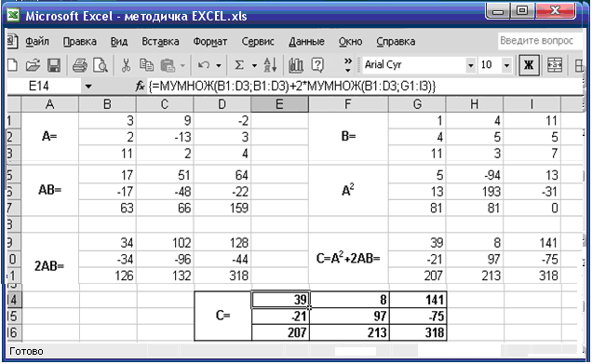Image resolution: width=592 pixels, height=364 pixels.
Task: Select column I header
Action: click(531, 104)
